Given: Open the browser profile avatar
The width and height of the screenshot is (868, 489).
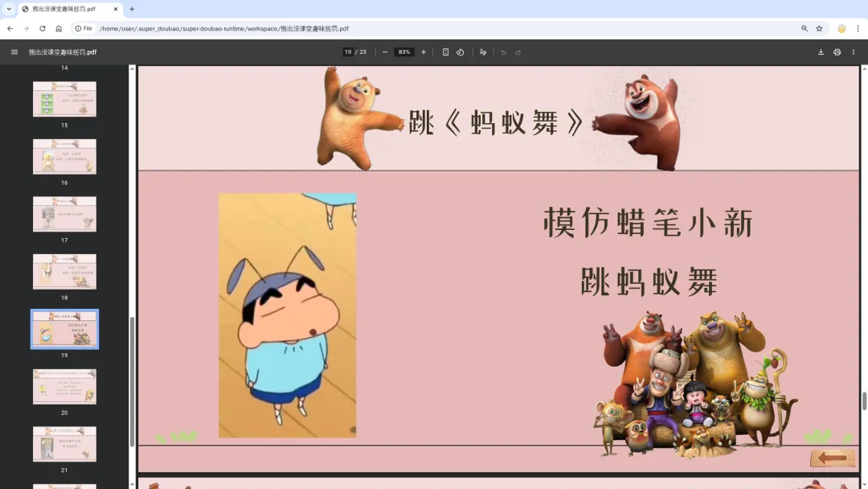Looking at the screenshot, I should point(841,29).
